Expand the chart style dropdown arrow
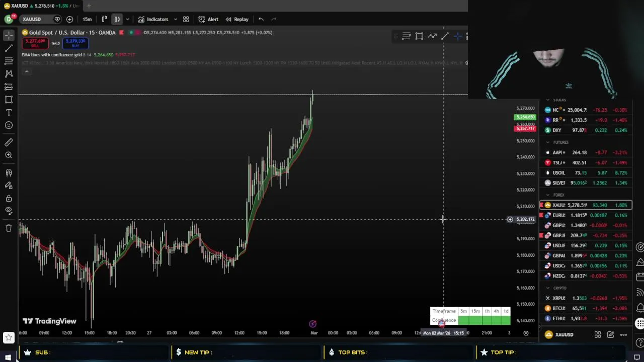The image size is (644, 362). (x=127, y=19)
